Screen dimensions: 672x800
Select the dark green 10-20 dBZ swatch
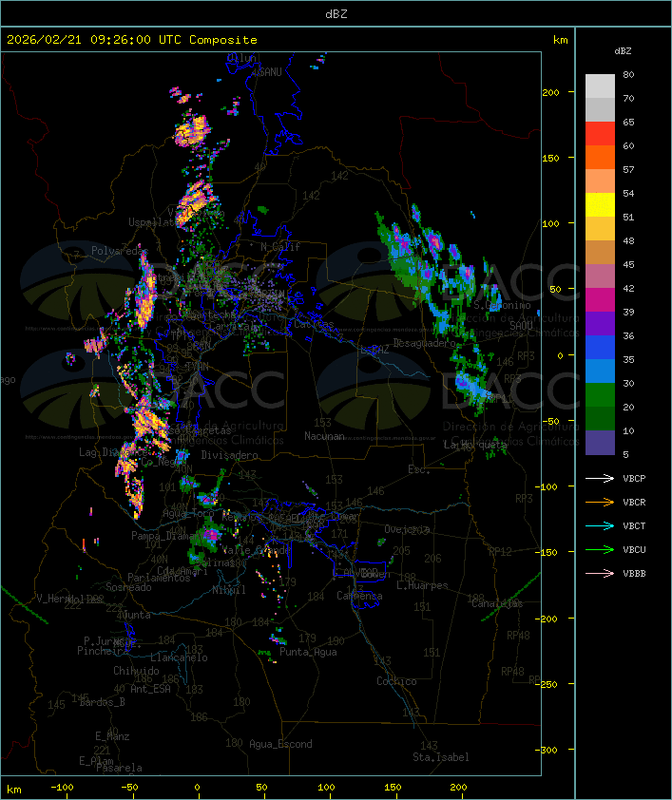[600, 418]
